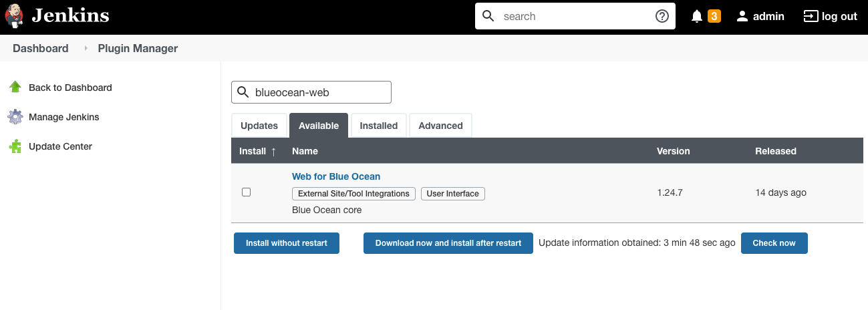Open the admin user profile link
Screen dimensions: 868x310
768,16
